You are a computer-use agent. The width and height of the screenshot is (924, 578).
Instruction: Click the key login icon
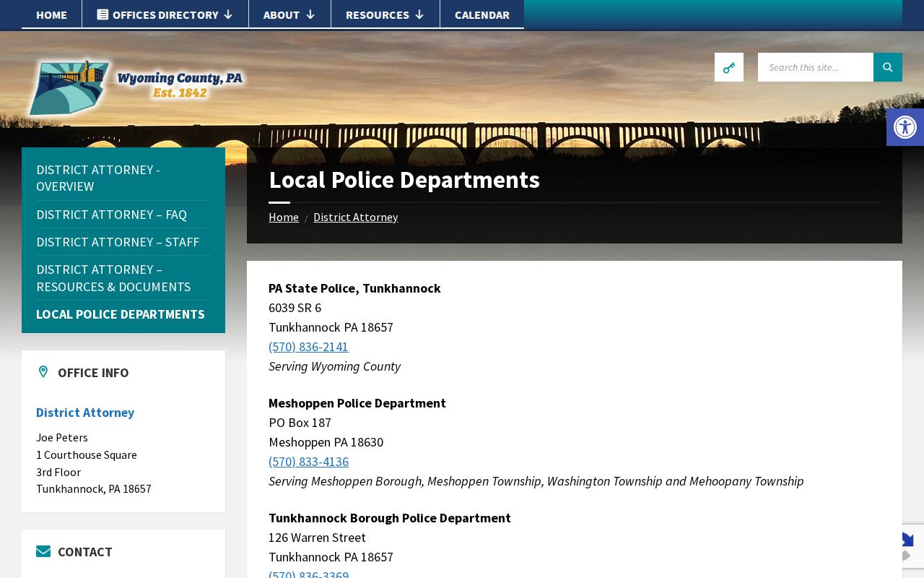pos(729,67)
